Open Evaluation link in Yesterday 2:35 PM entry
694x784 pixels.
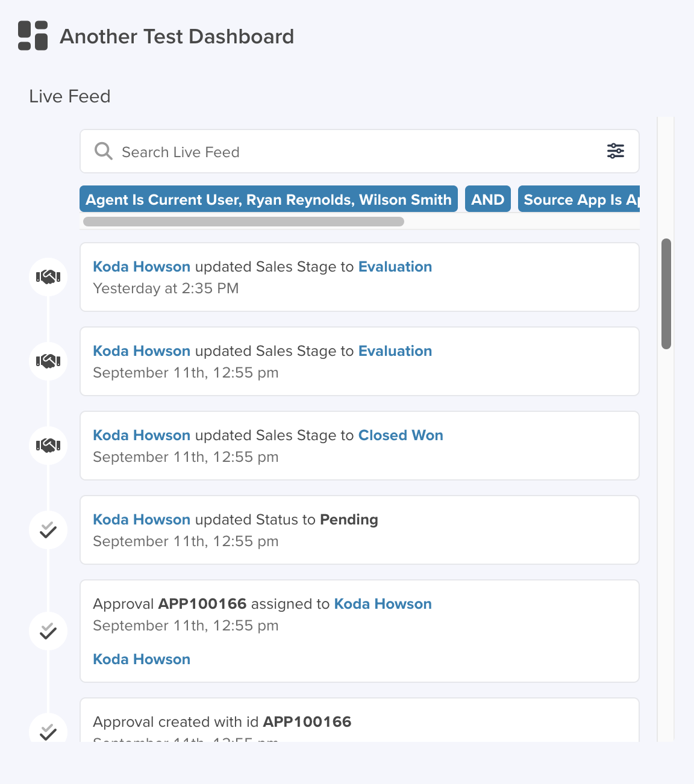pos(395,267)
